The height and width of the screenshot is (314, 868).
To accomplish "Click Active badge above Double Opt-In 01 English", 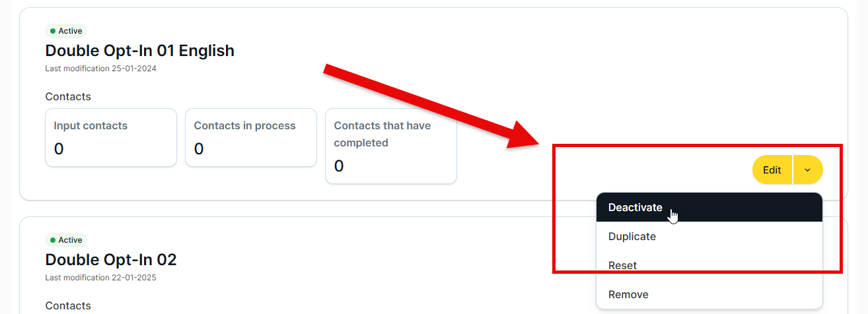I will pos(66,31).
